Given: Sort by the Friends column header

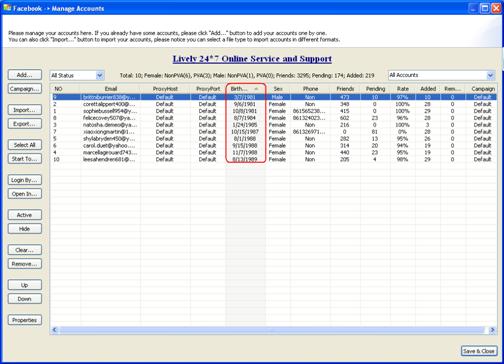Looking at the screenshot, I should (345, 89).
